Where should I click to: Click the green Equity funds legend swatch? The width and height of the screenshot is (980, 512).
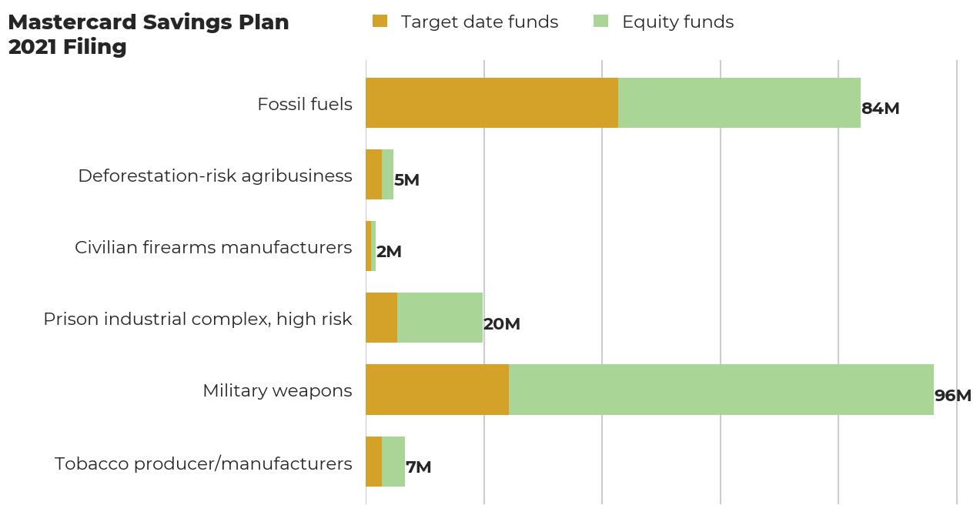coord(600,22)
